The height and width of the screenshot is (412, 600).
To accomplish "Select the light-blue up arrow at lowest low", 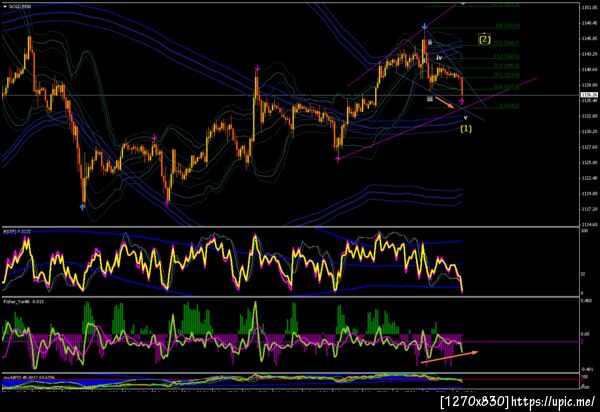I will click(82, 207).
